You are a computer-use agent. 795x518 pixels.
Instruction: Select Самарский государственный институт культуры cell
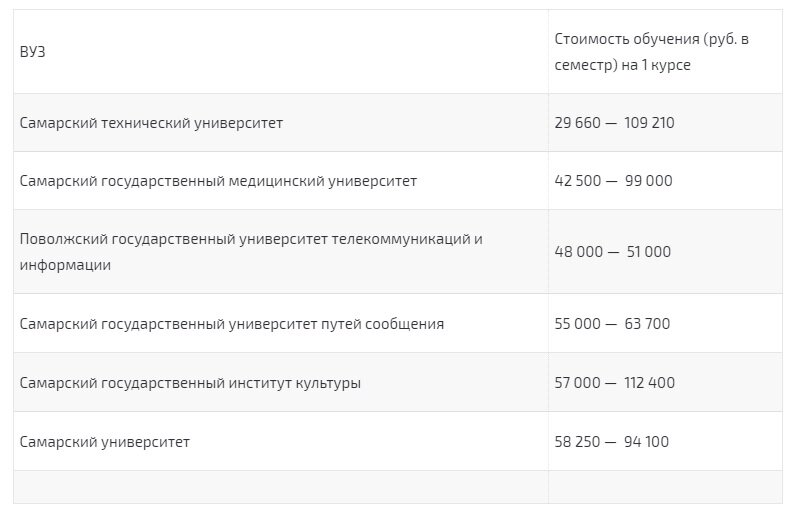pos(190,383)
